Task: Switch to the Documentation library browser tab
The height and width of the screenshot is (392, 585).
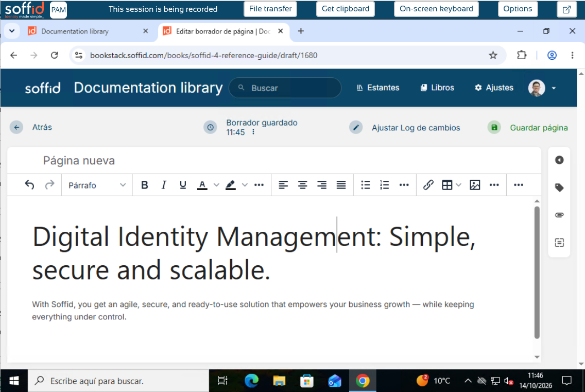Action: point(89,31)
